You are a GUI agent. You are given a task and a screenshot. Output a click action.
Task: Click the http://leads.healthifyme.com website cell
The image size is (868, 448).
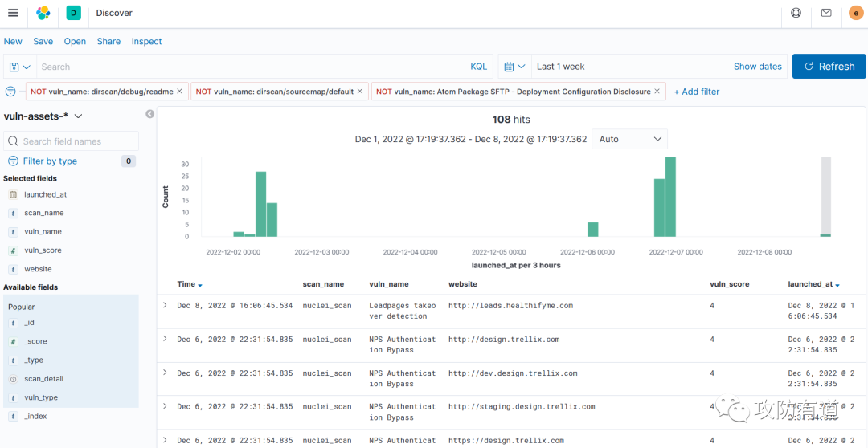[510, 305]
